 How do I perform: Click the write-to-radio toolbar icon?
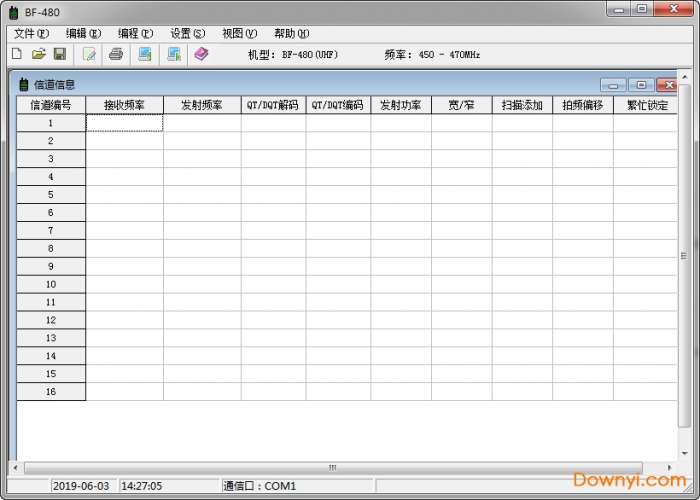tap(174, 54)
